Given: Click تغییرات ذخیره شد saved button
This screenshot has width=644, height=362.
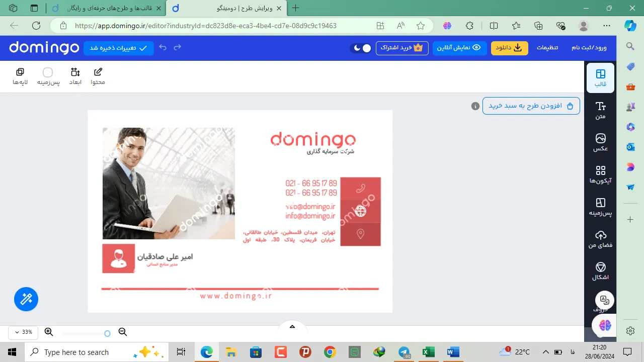Looking at the screenshot, I should pyautogui.click(x=119, y=48).
